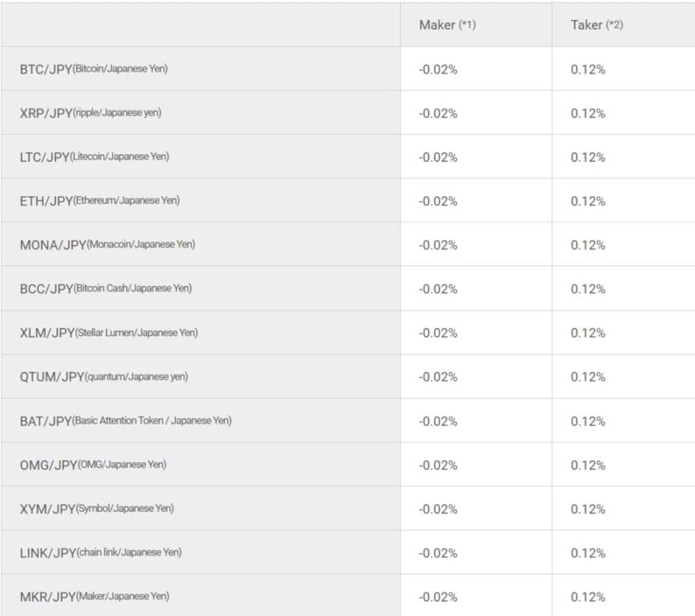This screenshot has width=695, height=616.
Task: Click the XYM/JPY Symbol pair label
Action: tap(96, 509)
